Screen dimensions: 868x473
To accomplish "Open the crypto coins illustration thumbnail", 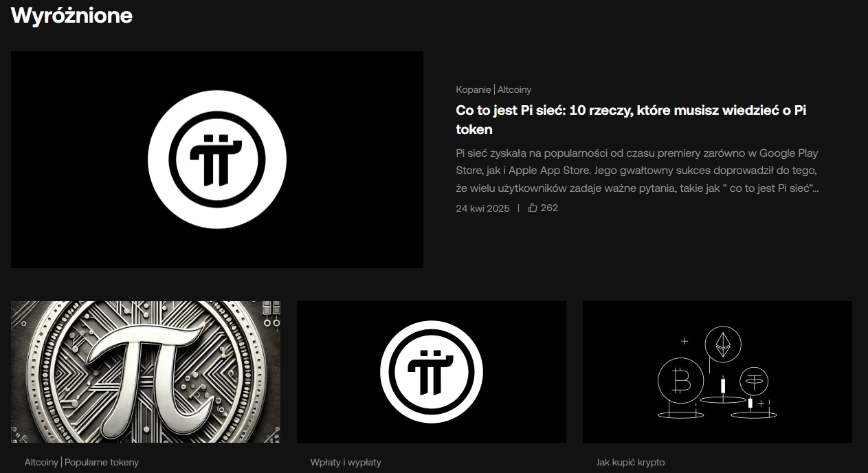I will click(717, 372).
